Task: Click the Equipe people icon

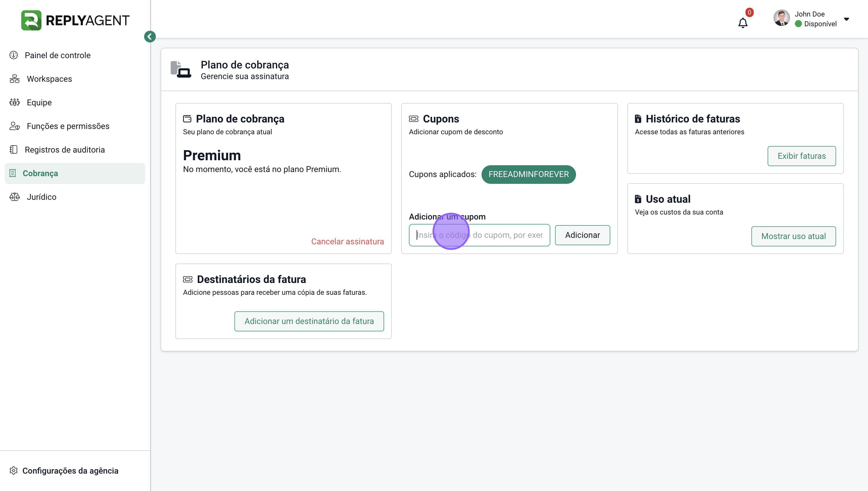Action: click(14, 102)
